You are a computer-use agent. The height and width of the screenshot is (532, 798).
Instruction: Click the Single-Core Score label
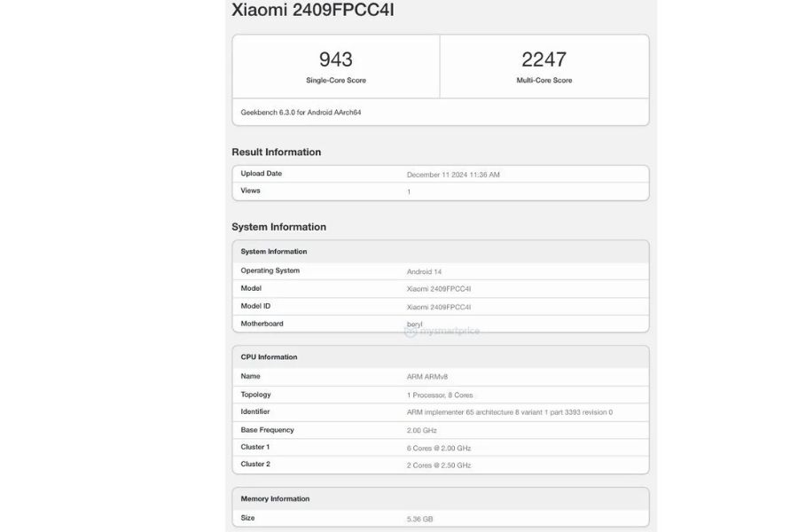tap(336, 81)
